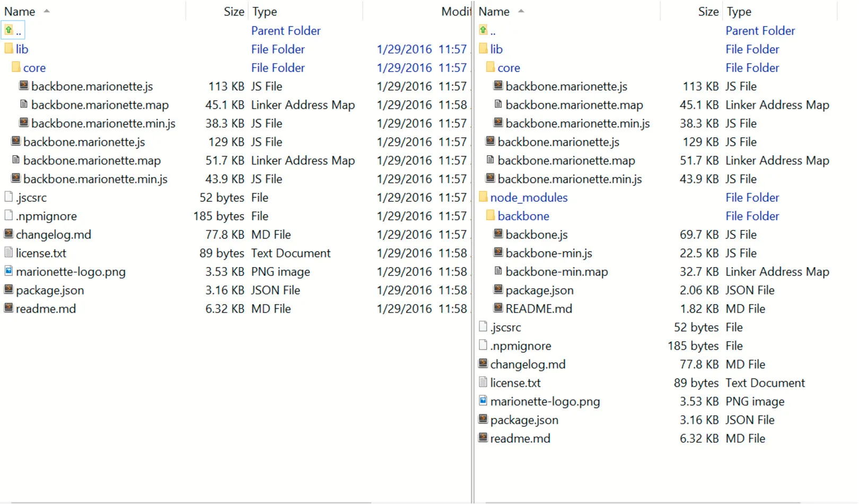Sort left pane by the Size column header

234,11
